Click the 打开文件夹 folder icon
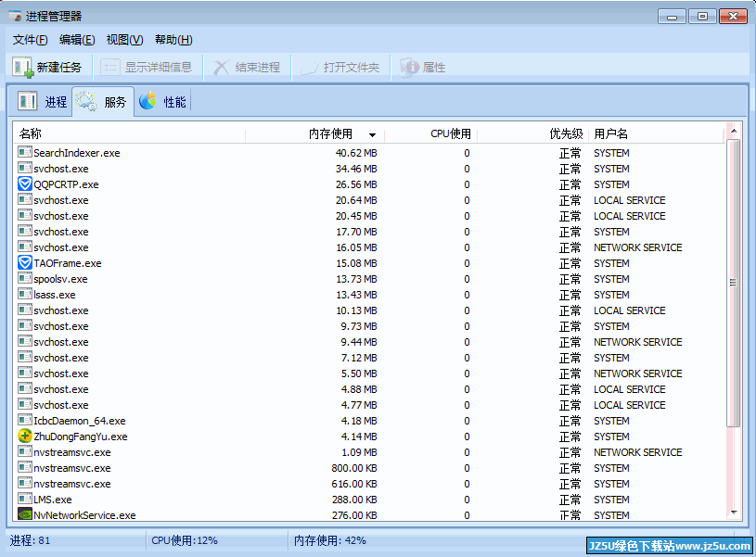 (310, 68)
